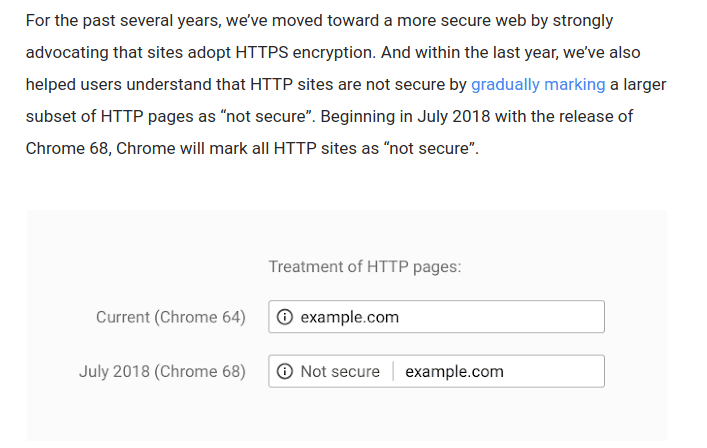
Task: Click the "Treatment of HTTP pages:" heading
Action: (364, 267)
